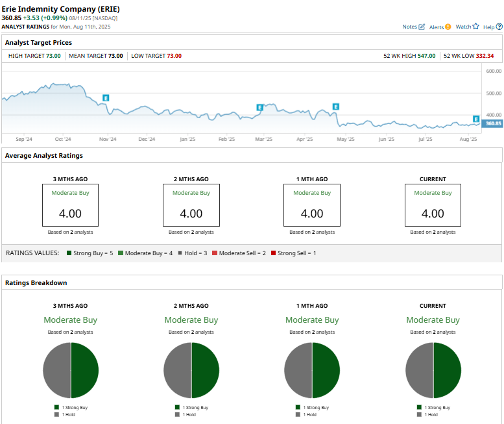The width and height of the screenshot is (504, 424).
Task: Click the 360.85 current price chart label
Action: coord(492,123)
